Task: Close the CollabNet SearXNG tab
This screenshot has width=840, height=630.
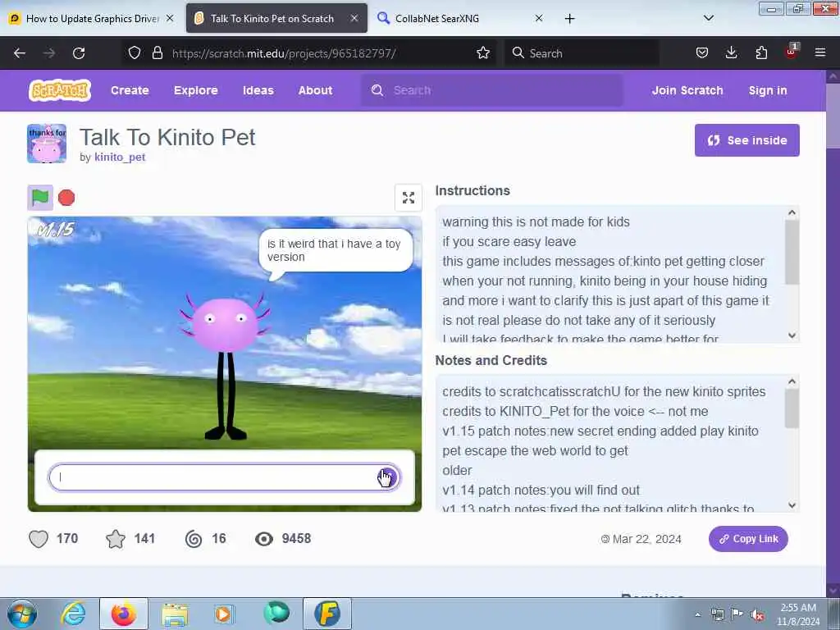Action: pos(539,18)
